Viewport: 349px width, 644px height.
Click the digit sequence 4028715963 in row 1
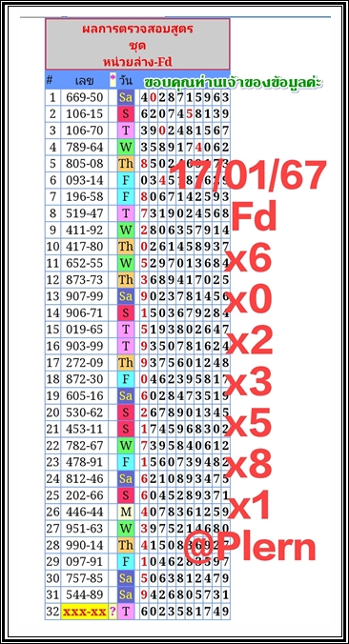pos(185,98)
